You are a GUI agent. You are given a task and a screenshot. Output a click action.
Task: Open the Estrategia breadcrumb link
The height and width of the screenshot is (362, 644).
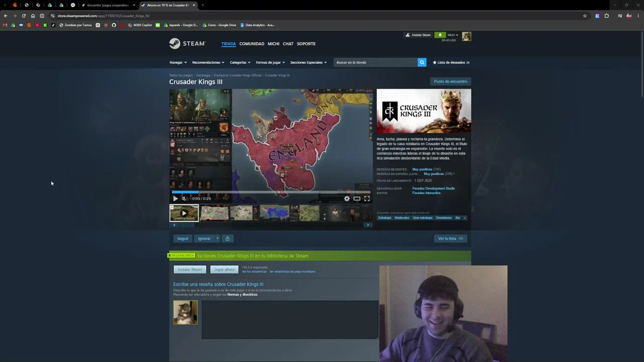click(203, 75)
